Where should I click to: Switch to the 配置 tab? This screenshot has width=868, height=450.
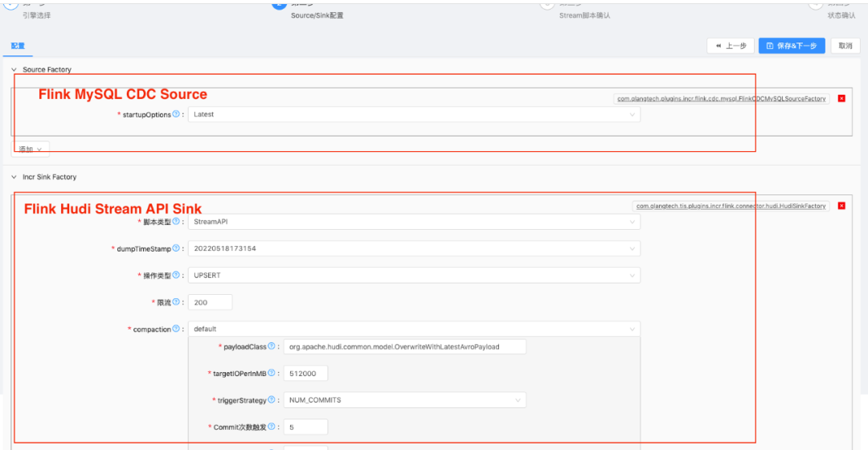tap(18, 47)
